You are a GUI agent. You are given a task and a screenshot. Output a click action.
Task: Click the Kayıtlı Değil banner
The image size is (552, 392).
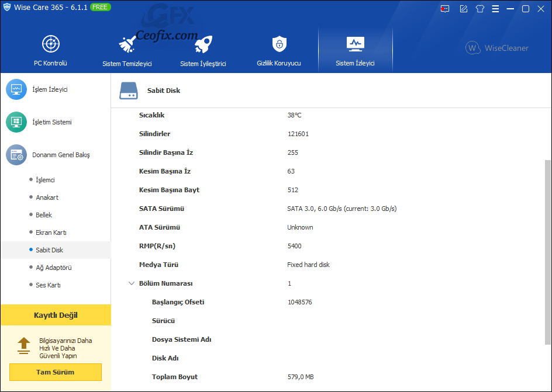click(x=56, y=315)
